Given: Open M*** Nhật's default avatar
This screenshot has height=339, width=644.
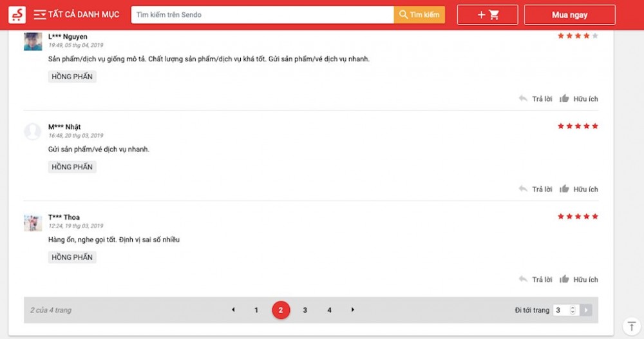Looking at the screenshot, I should point(32,131).
